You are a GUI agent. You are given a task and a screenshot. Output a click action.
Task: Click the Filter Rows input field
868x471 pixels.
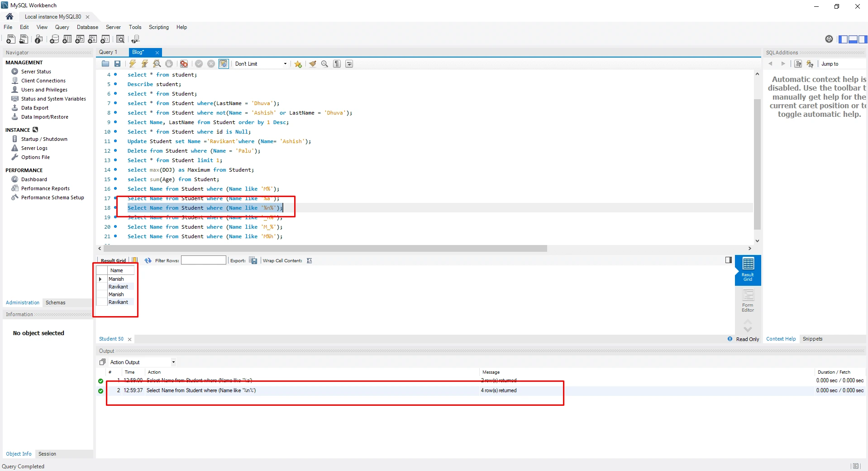click(203, 260)
